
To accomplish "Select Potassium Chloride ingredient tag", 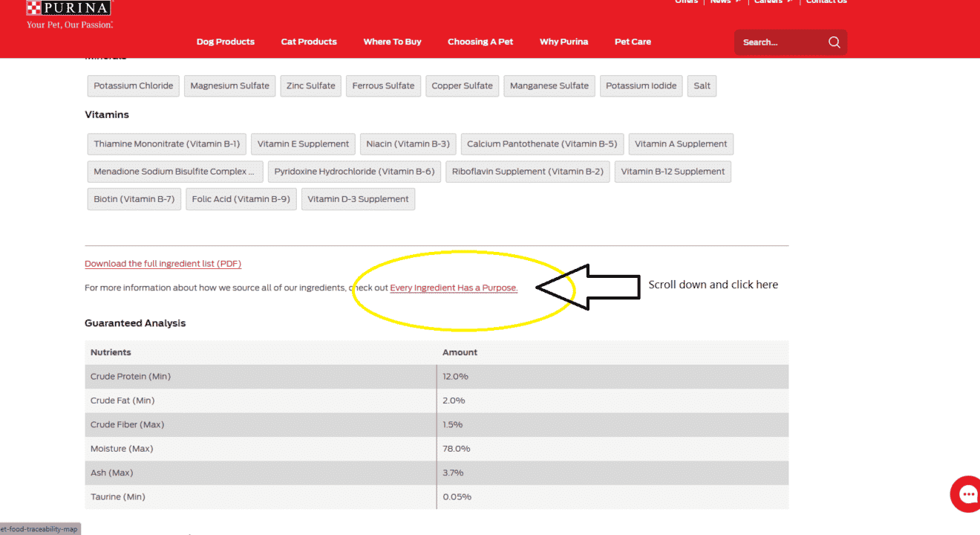I will (134, 85).
